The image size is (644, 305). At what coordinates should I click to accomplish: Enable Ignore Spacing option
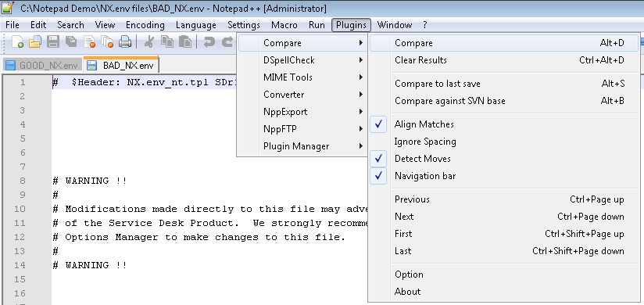(503, 142)
